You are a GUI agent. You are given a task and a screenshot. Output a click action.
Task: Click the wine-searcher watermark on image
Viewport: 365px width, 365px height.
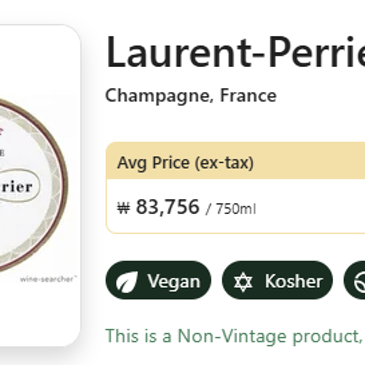click(x=48, y=279)
